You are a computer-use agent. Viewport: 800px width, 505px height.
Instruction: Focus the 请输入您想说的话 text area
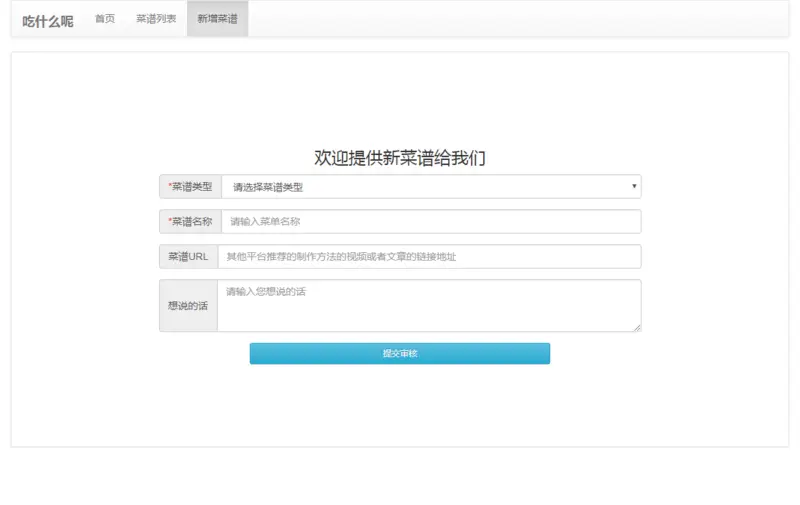[430, 306]
